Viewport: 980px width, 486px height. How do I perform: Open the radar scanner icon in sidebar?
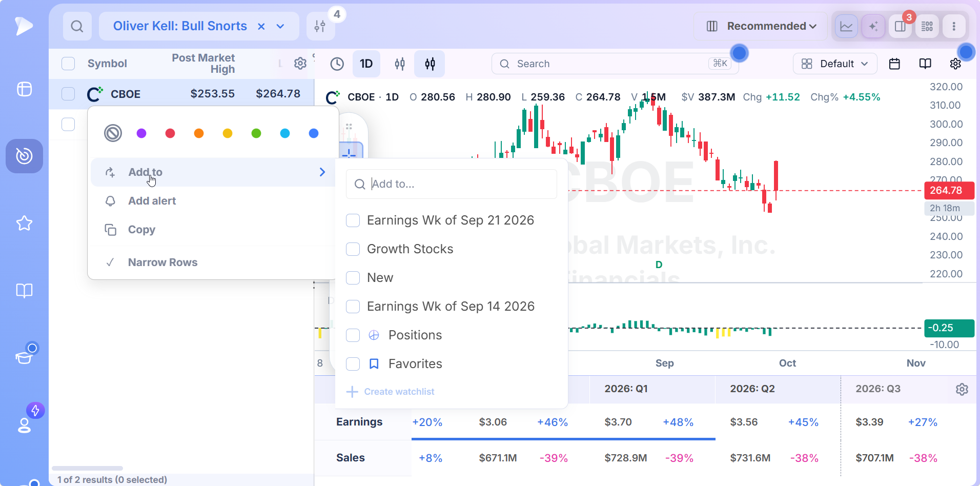[x=24, y=156]
